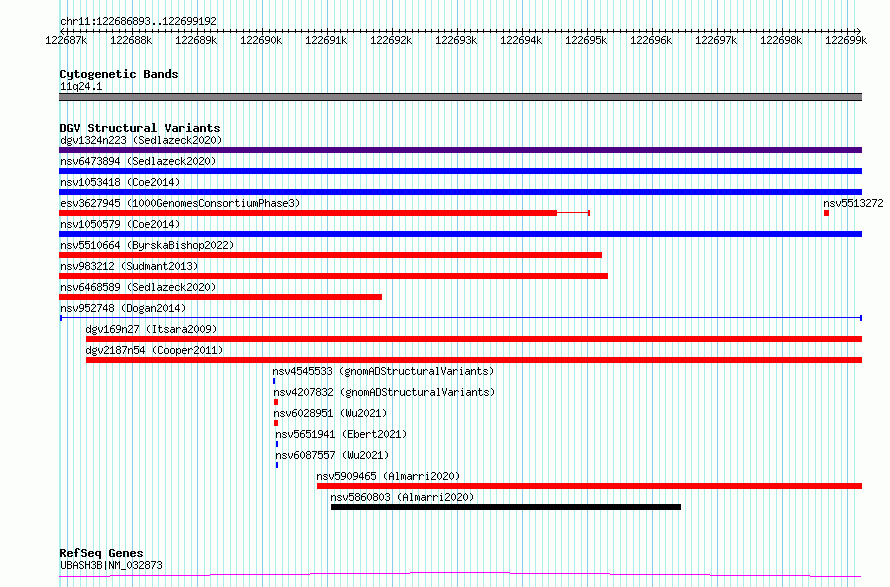Click the 122695k ruler tick label
The width and height of the screenshot is (890, 587).
[586, 40]
